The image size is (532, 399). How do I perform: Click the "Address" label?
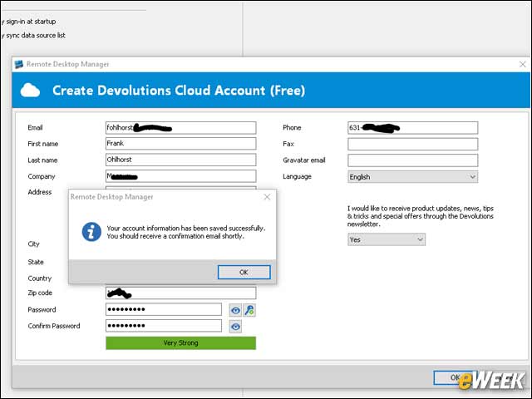click(x=40, y=192)
